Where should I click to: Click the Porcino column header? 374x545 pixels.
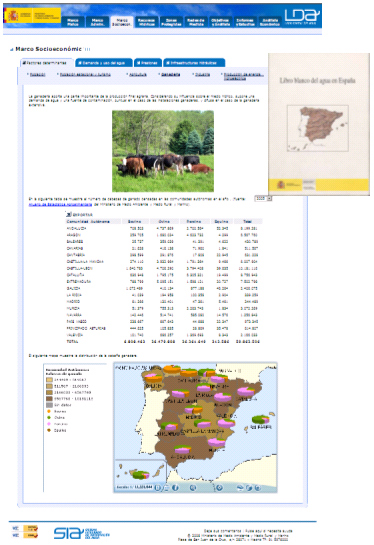194,221
